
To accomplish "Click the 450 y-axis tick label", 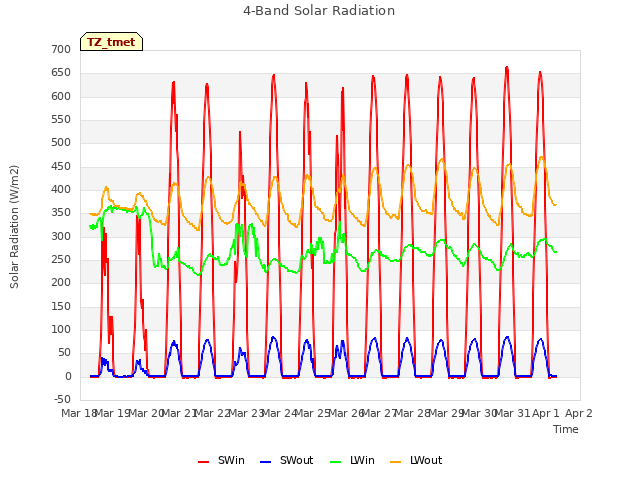I will (61, 167).
